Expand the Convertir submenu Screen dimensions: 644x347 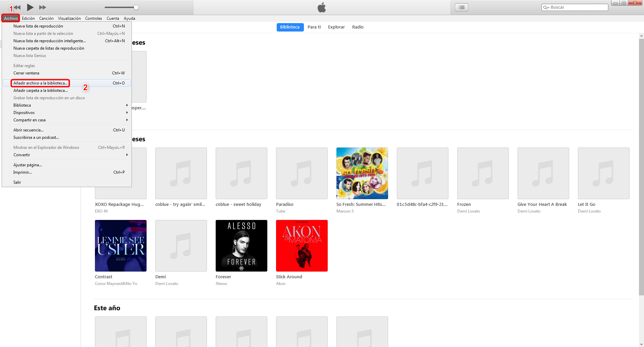127,155
